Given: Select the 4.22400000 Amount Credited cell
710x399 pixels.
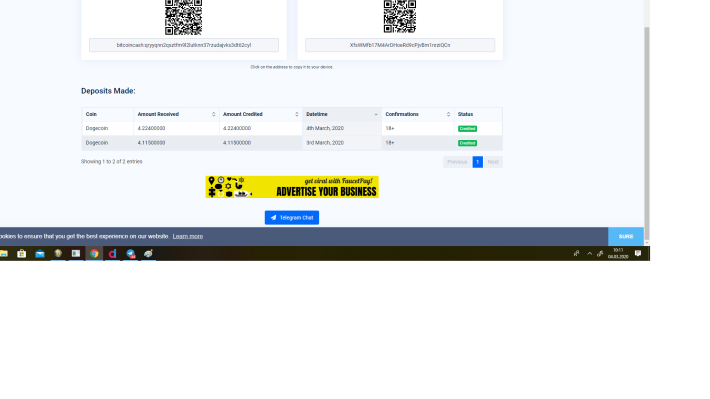Looking at the screenshot, I should point(261,129).
